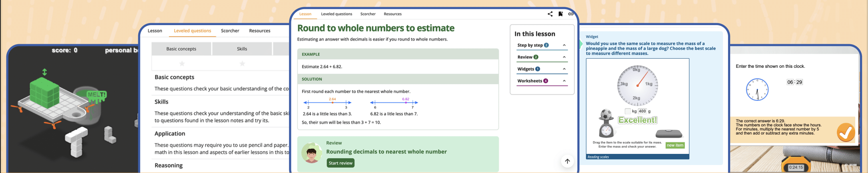Click the star under Basic concepts

point(182,63)
